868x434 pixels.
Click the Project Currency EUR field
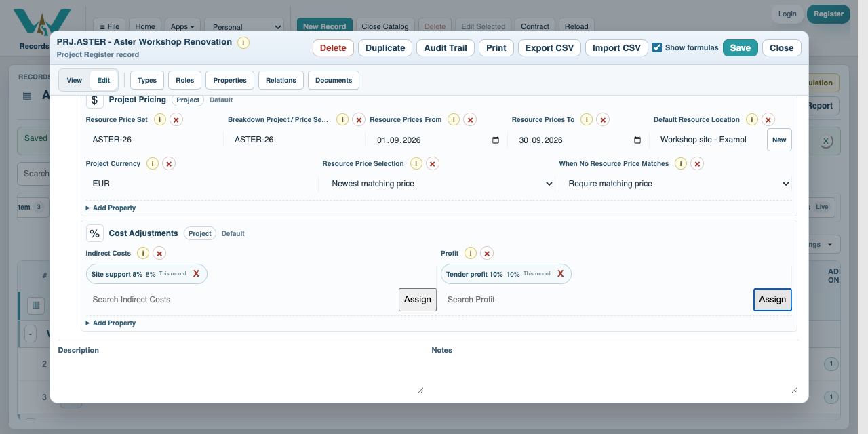[201, 184]
